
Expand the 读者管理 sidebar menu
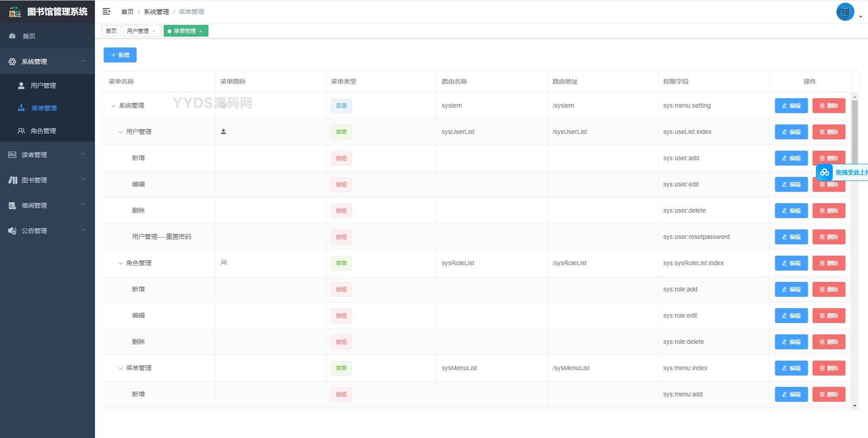tap(47, 155)
